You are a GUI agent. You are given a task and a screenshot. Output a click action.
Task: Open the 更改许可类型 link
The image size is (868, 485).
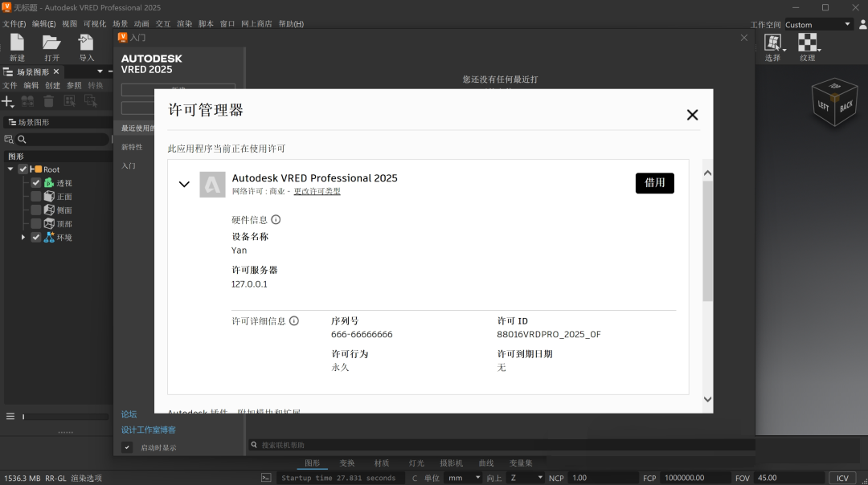click(x=316, y=190)
